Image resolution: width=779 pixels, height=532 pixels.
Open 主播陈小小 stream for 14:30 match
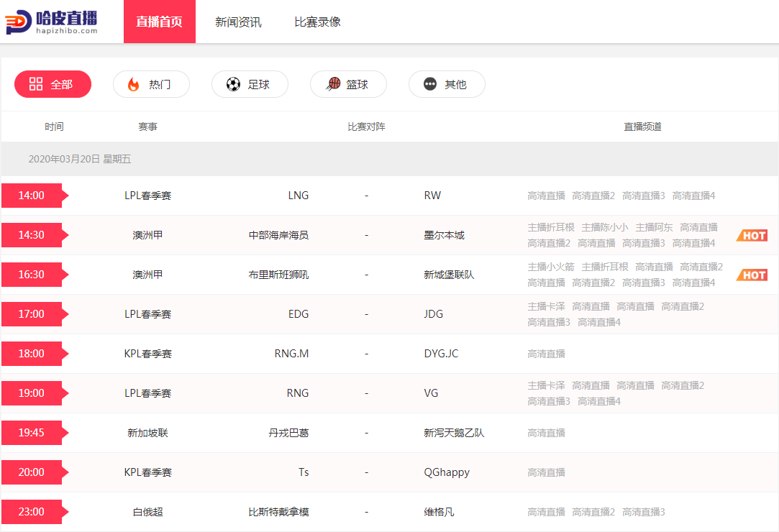604,227
